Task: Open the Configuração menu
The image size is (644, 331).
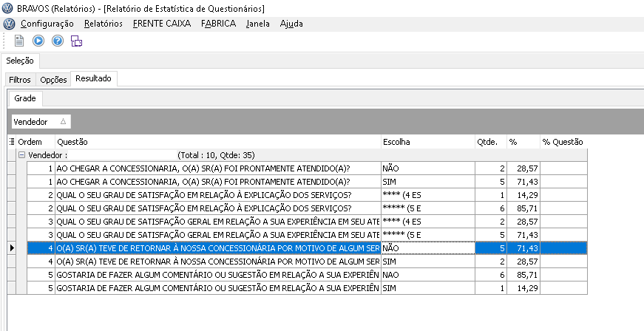Action: pyautogui.click(x=47, y=24)
